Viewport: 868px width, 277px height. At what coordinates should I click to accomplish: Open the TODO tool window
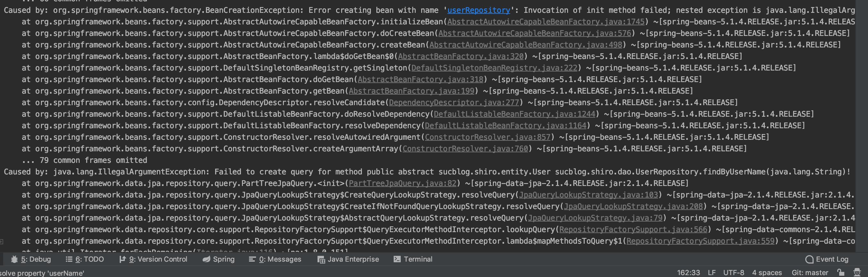tap(84, 259)
